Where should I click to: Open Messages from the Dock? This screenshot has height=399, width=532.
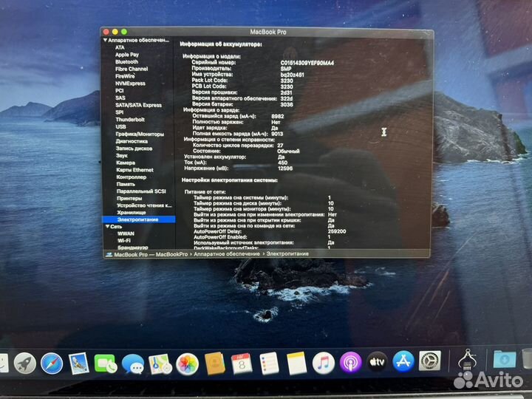pyautogui.click(x=133, y=364)
